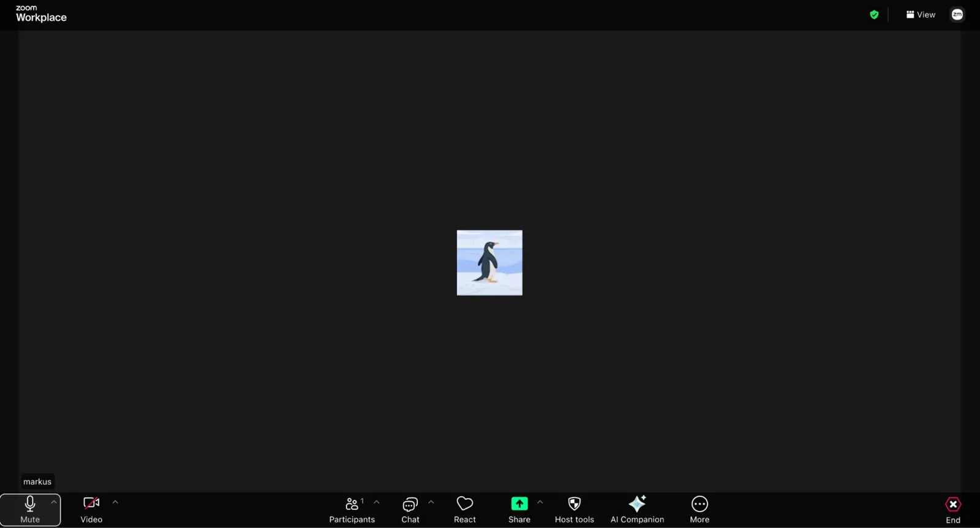This screenshot has width=980, height=528.
Task: Click the penguin profile picture thumbnail
Action: [x=489, y=263]
